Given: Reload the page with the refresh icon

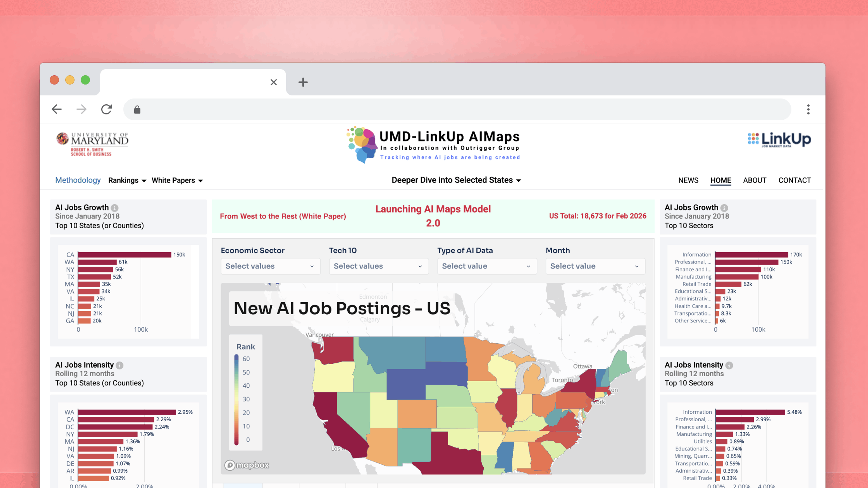Looking at the screenshot, I should coord(106,109).
